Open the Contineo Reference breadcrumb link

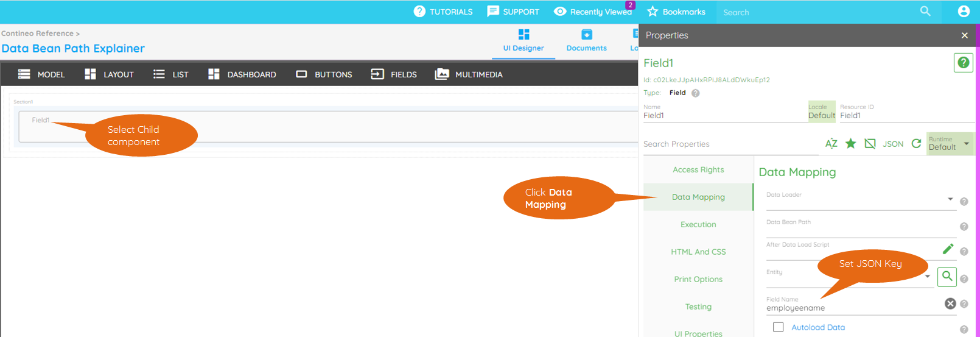coord(37,34)
